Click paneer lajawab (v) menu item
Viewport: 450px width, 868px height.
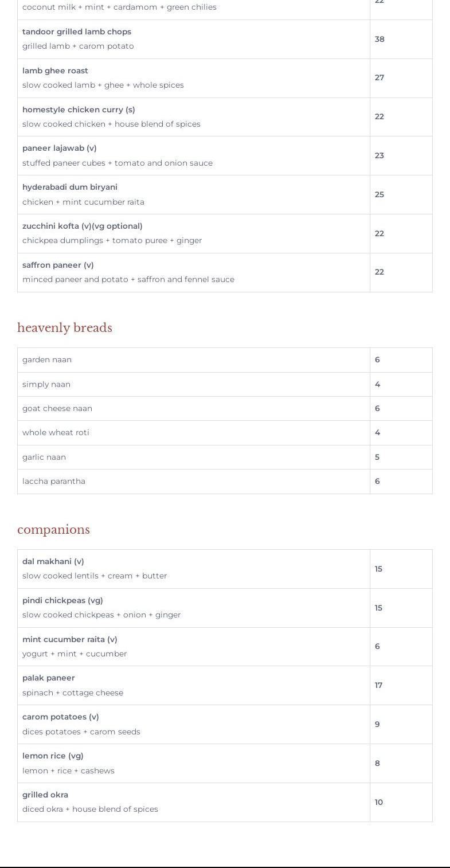tap(60, 148)
